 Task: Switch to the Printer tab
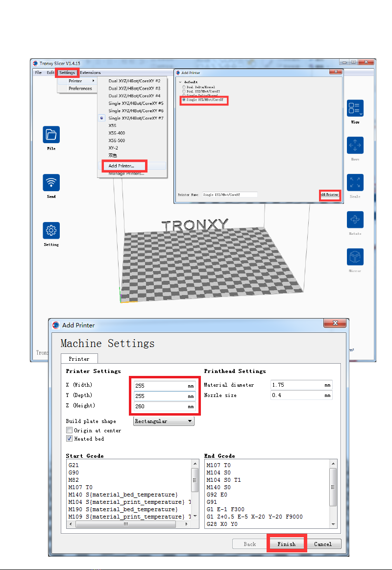79,359
